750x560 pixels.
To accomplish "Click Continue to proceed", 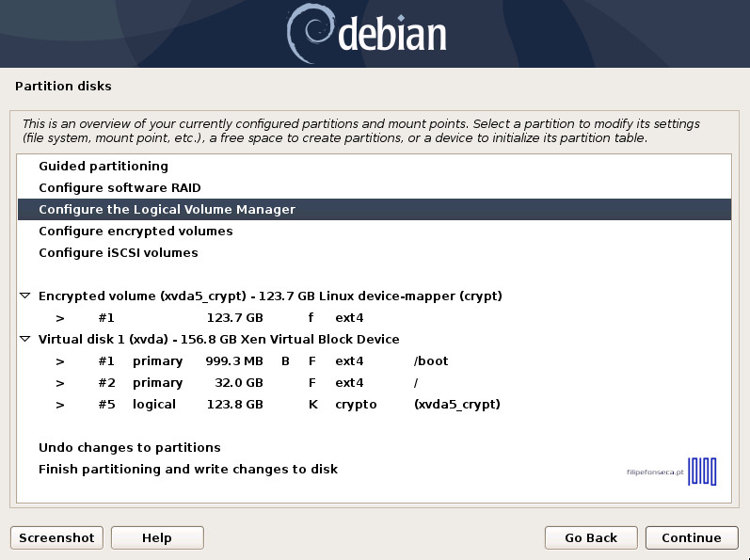I will click(x=691, y=538).
